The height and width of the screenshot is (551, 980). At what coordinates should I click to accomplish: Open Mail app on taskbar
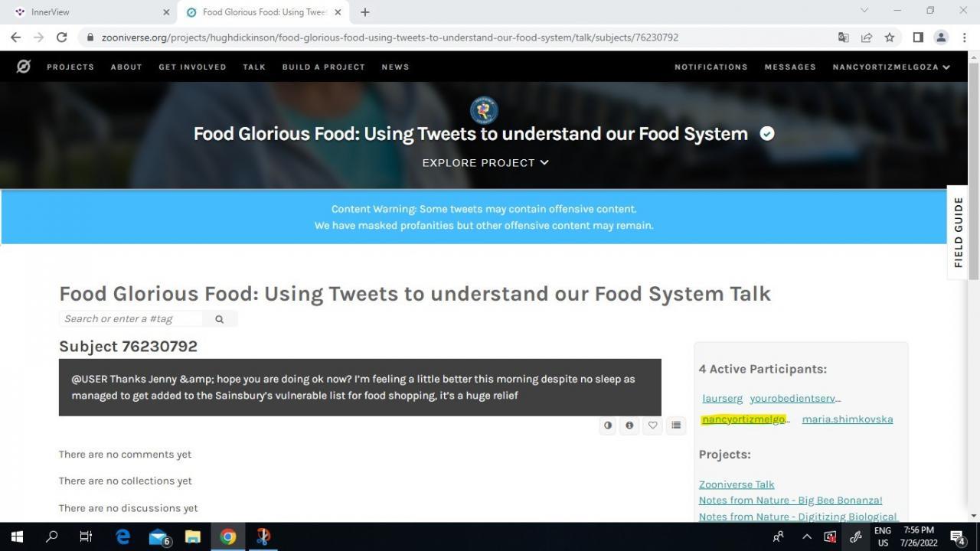[x=158, y=536]
